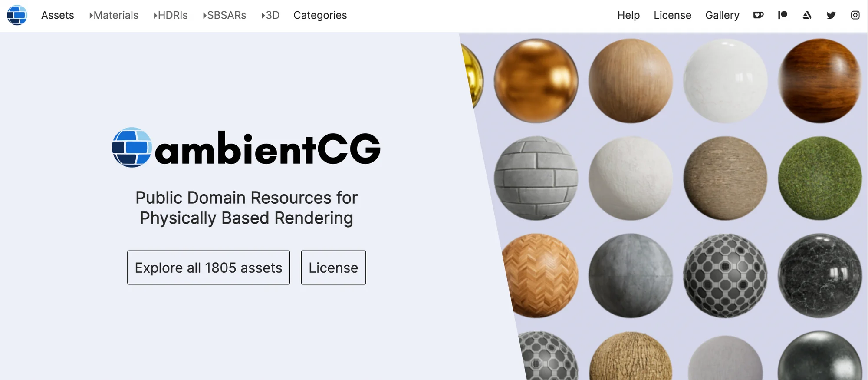Open the Instagram icon link

pos(855,15)
